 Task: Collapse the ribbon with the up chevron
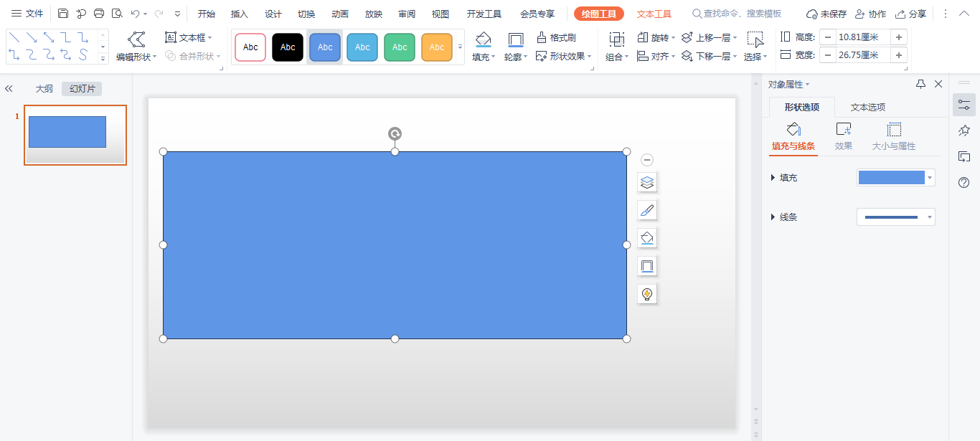[963, 14]
